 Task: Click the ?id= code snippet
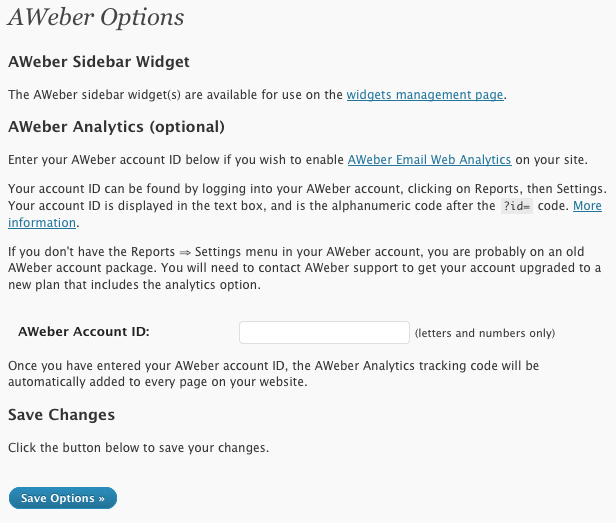pyautogui.click(x=519, y=206)
